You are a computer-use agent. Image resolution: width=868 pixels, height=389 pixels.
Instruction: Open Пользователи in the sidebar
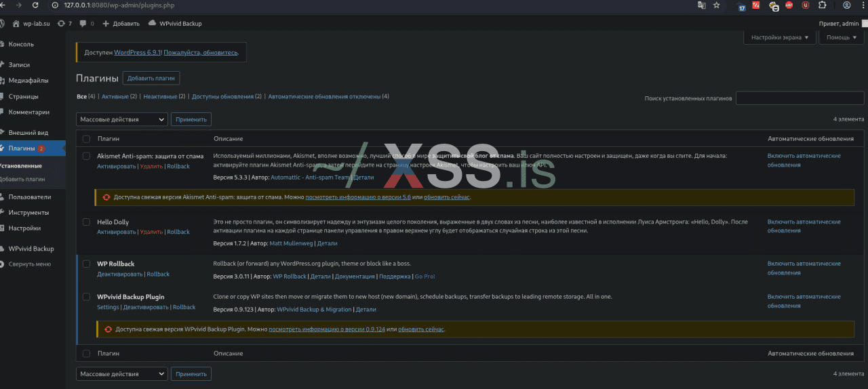click(29, 197)
